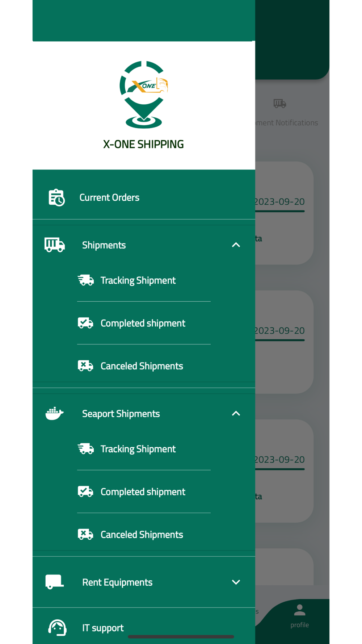Image resolution: width=362 pixels, height=644 pixels.
Task: Select the Rent Equipments label
Action: pyautogui.click(x=117, y=582)
